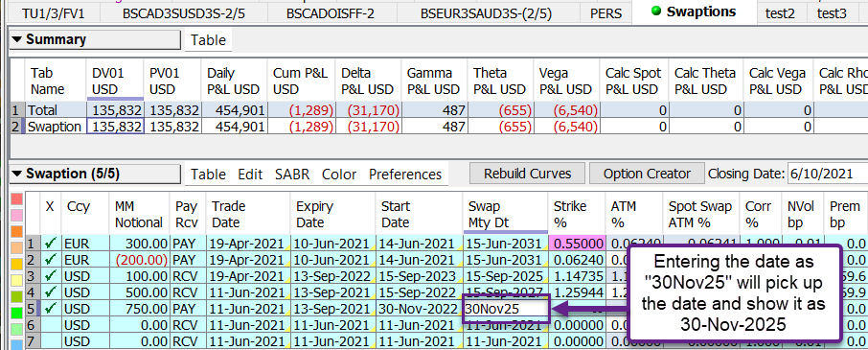Click the strike 1.25944 cell

click(x=576, y=292)
